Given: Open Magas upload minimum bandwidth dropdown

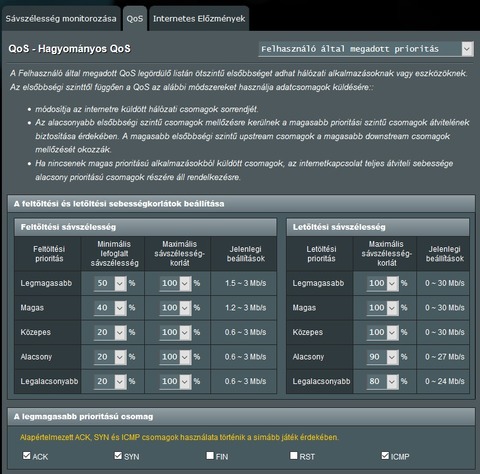Looking at the screenshot, I should 110,308.
